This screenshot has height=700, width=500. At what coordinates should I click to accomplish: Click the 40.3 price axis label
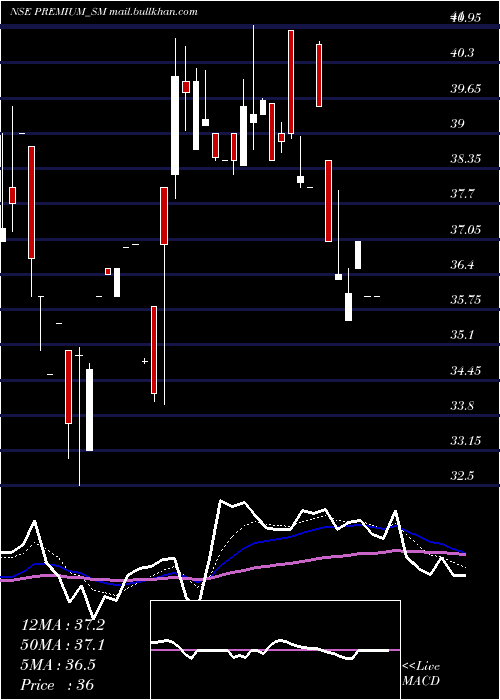click(462, 53)
